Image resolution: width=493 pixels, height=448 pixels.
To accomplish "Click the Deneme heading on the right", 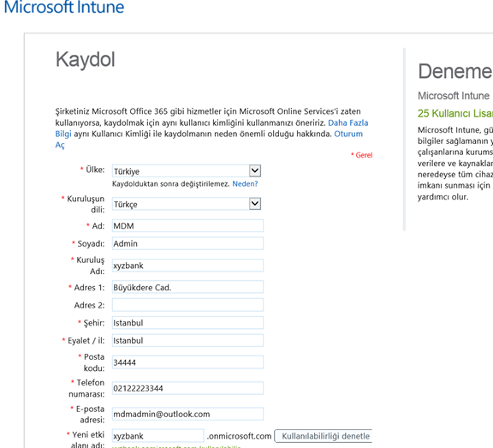I will tap(455, 71).
